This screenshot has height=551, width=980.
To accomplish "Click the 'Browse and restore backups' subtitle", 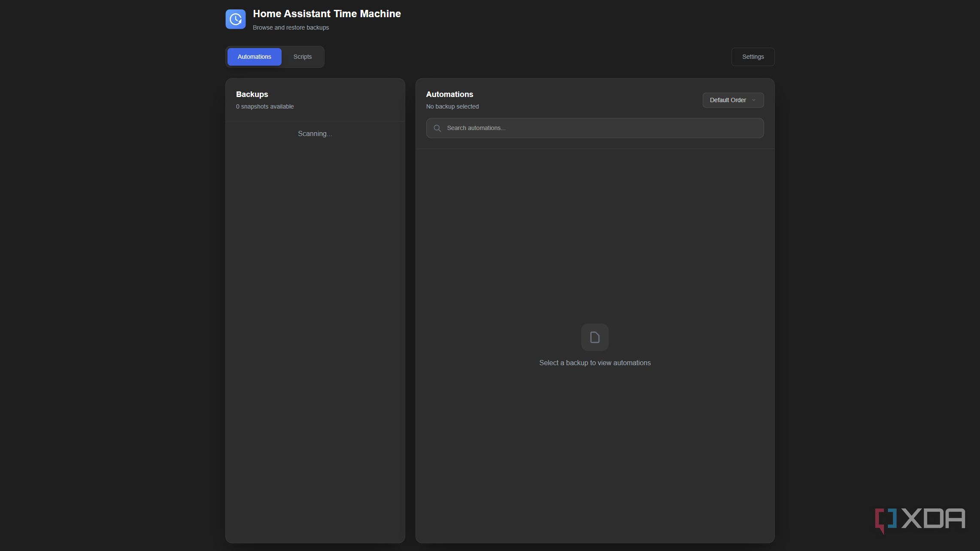I will (x=291, y=27).
